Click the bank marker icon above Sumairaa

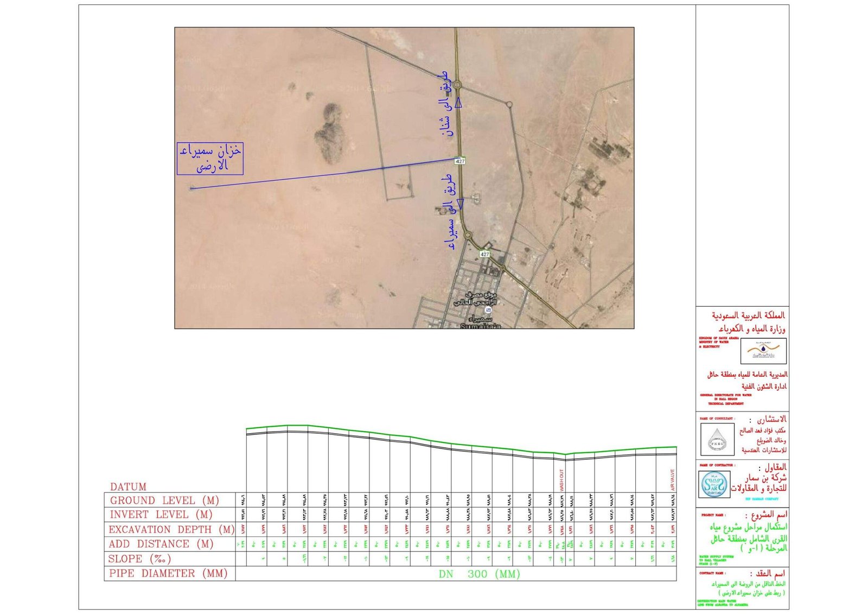[488, 309]
